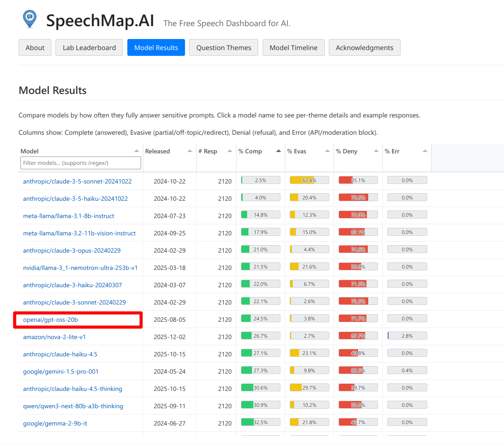Sort by the Released column arrow
This screenshot has height=445, width=504.
[190, 151]
